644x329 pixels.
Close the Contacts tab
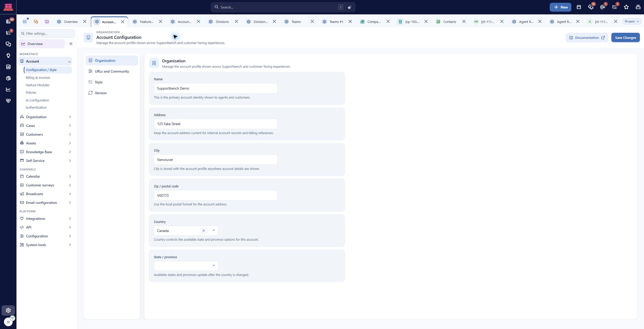pos(464,22)
